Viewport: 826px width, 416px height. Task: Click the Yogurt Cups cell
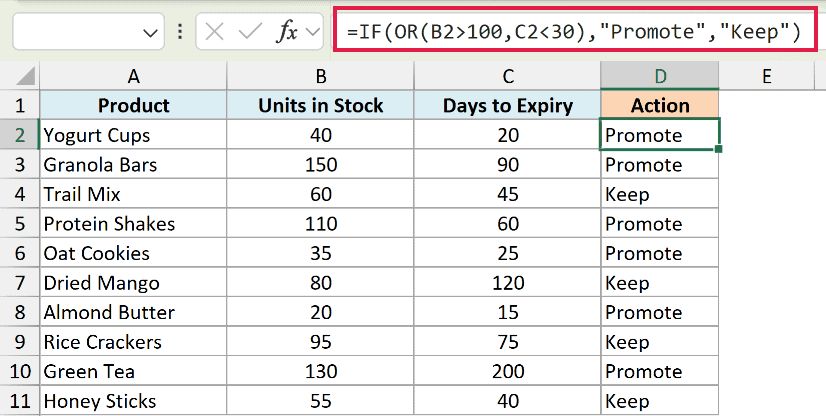[x=133, y=135]
